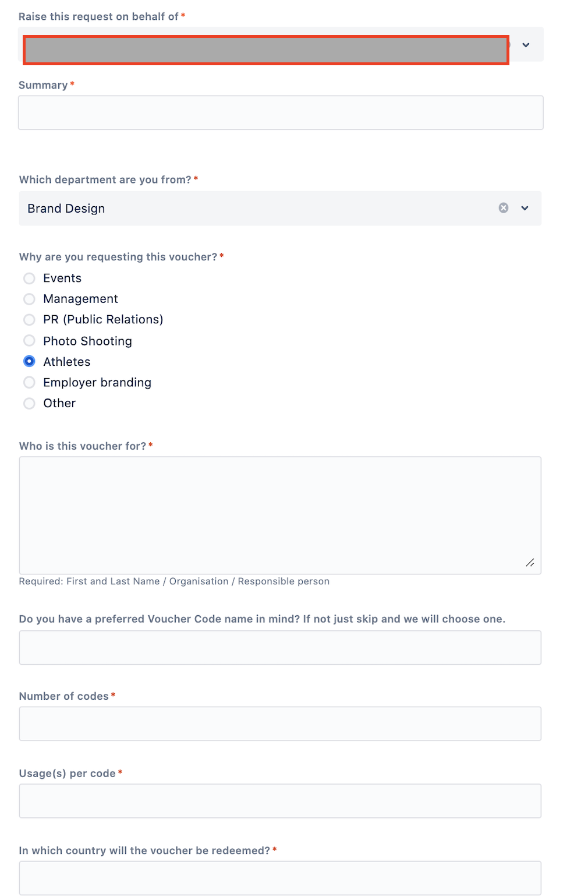This screenshot has height=896, width=588.
Task: Click the redacted requester name field
Action: click(x=266, y=50)
